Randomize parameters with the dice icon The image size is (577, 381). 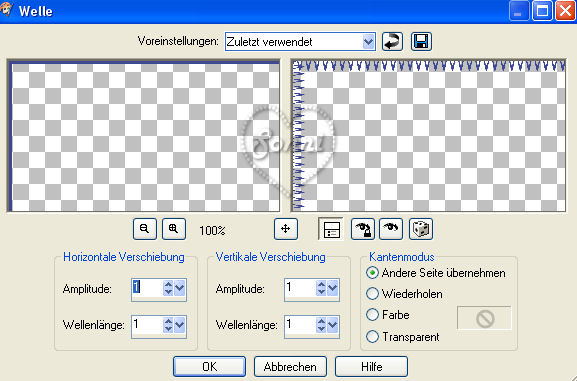tap(421, 229)
